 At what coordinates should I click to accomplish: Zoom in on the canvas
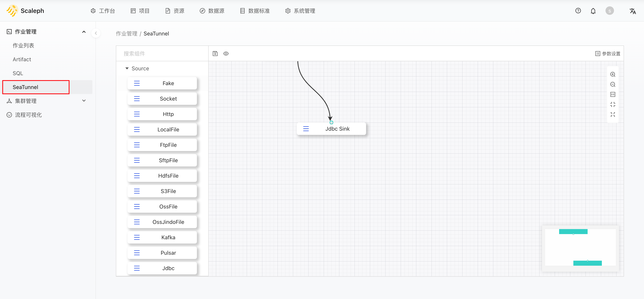click(613, 74)
